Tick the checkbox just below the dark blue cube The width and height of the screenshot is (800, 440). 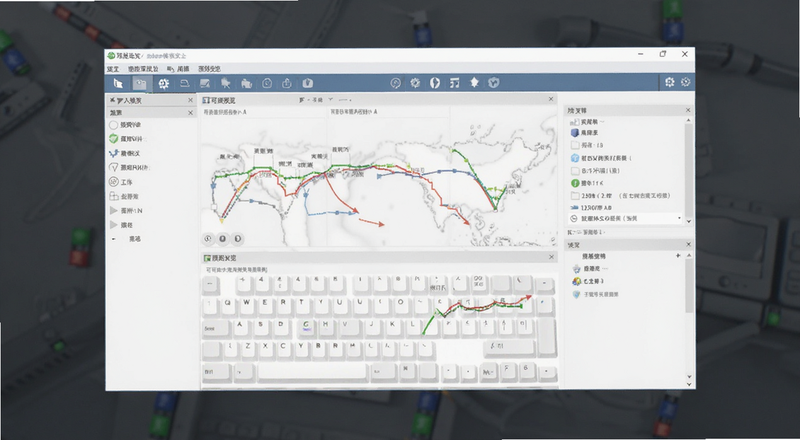click(x=575, y=145)
